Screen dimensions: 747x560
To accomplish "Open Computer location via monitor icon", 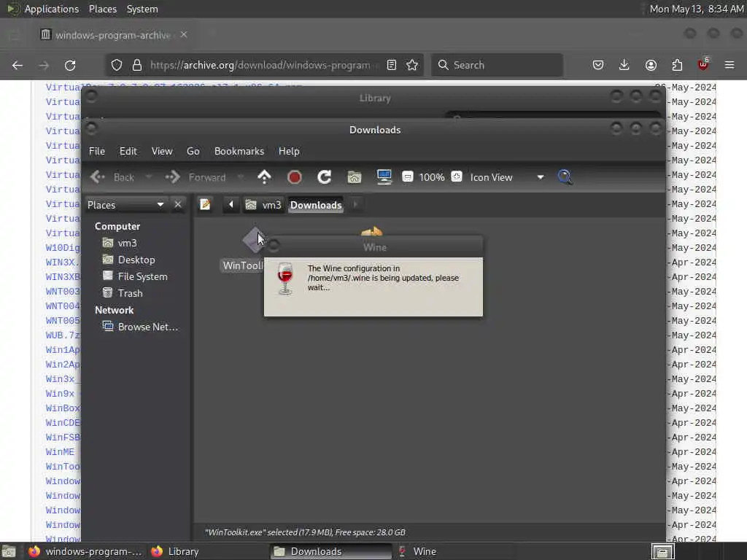I will click(384, 177).
